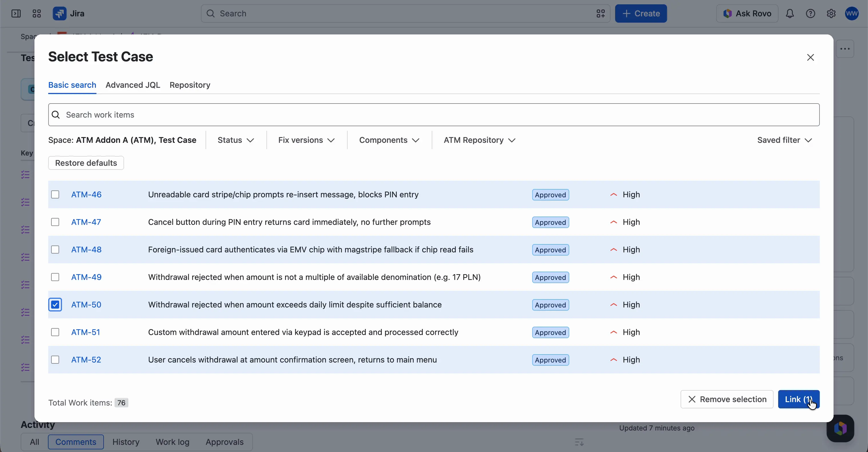Screen dimensions: 868x452
Task: Open notifications bell icon
Action: click(x=790, y=13)
